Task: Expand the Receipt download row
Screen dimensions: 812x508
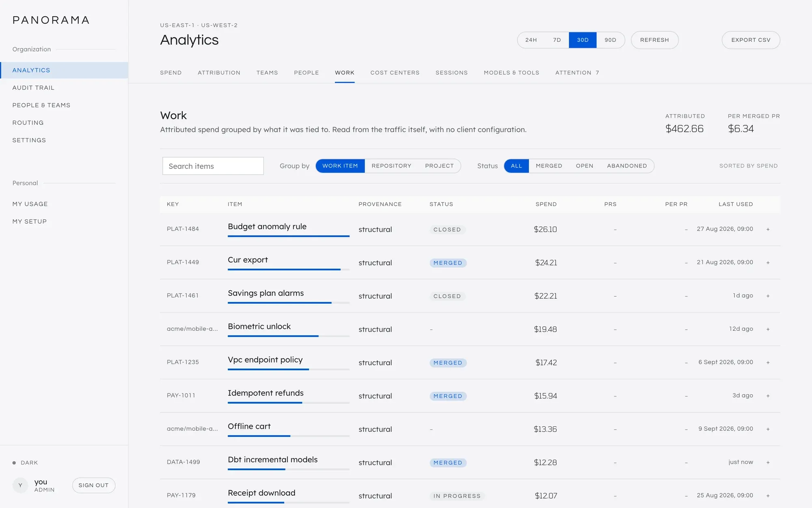Action: coord(768,496)
